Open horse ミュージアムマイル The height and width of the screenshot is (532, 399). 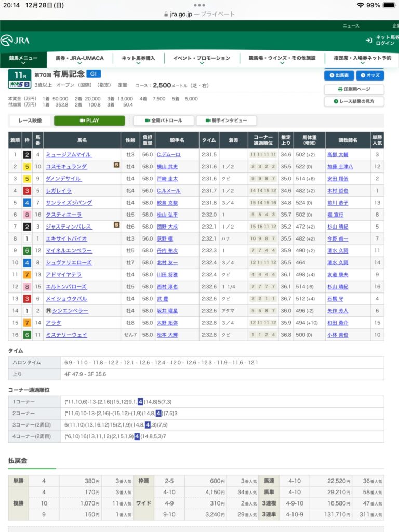[69, 155]
